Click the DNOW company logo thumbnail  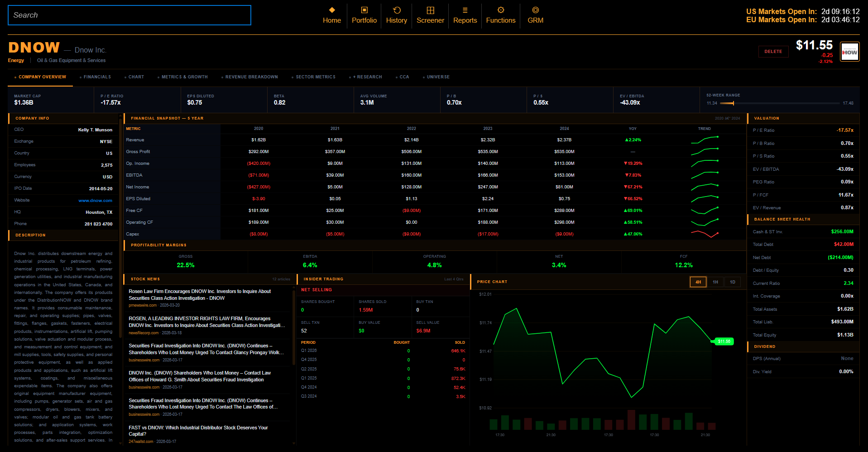[849, 52]
